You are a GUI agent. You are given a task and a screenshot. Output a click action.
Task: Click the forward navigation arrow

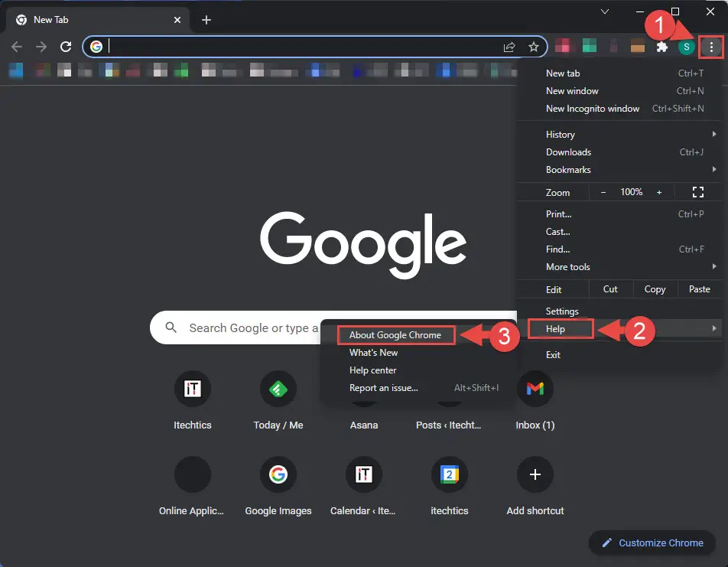tap(41, 47)
